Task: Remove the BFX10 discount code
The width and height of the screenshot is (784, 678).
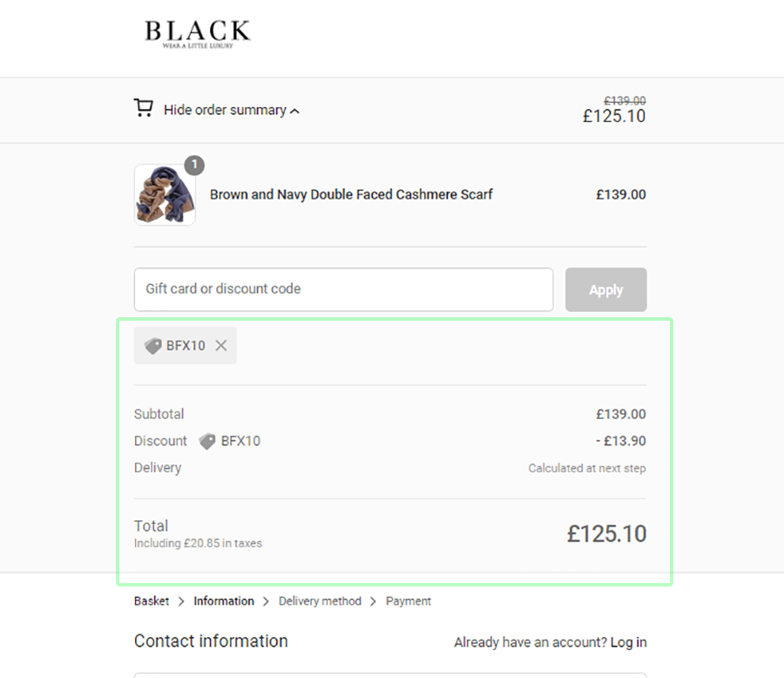Action: pos(221,346)
